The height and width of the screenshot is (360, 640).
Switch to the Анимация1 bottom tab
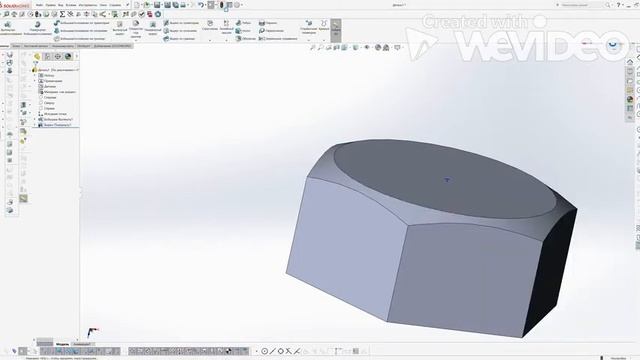(82, 344)
